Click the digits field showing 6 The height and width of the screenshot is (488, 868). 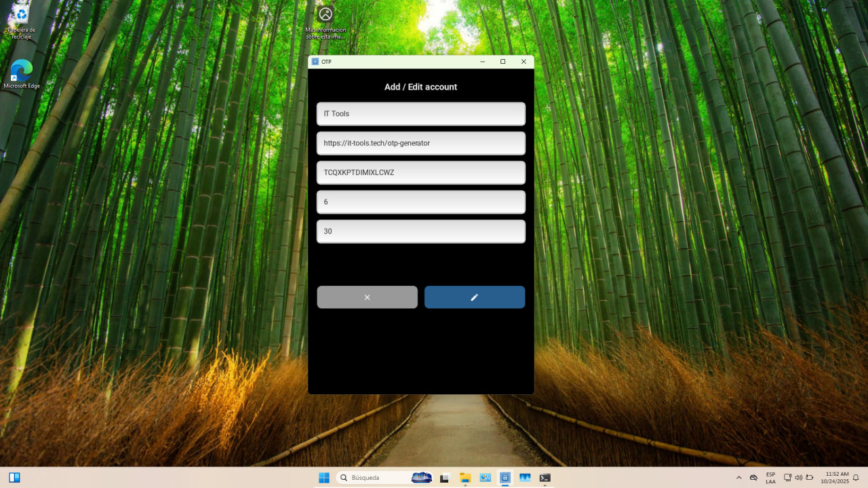click(x=420, y=202)
